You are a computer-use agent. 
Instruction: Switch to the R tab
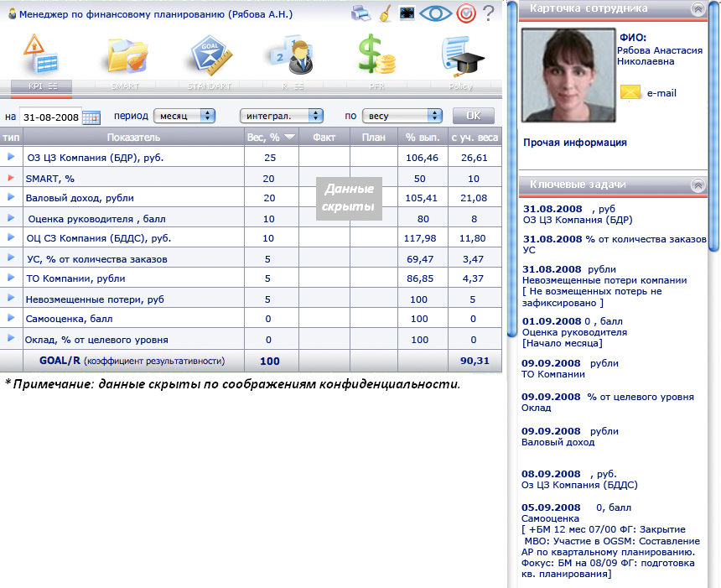pyautogui.click(x=293, y=86)
